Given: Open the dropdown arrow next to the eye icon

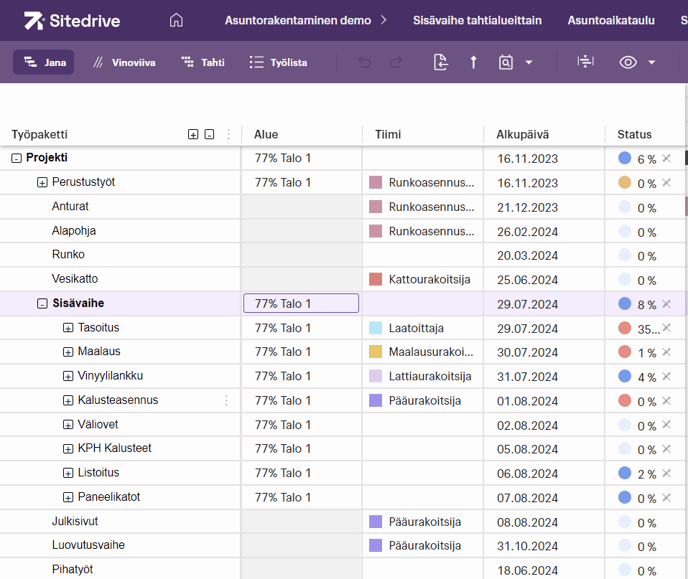Looking at the screenshot, I should [x=652, y=62].
